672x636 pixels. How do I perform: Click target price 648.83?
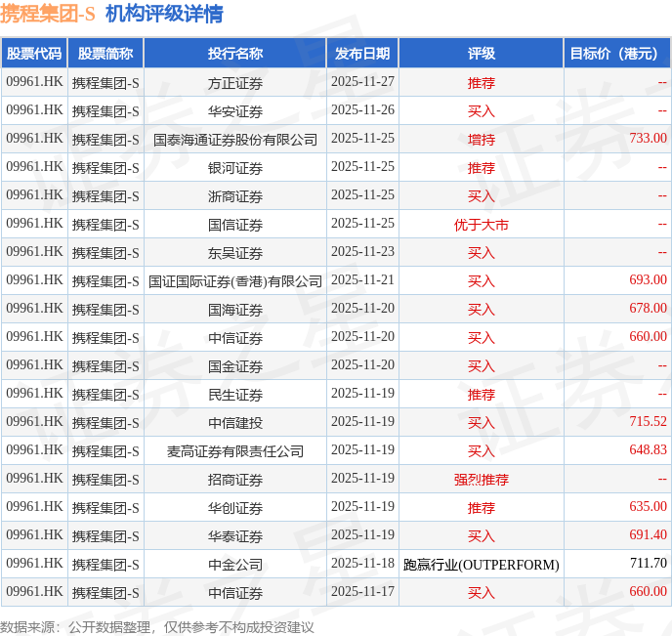click(648, 449)
